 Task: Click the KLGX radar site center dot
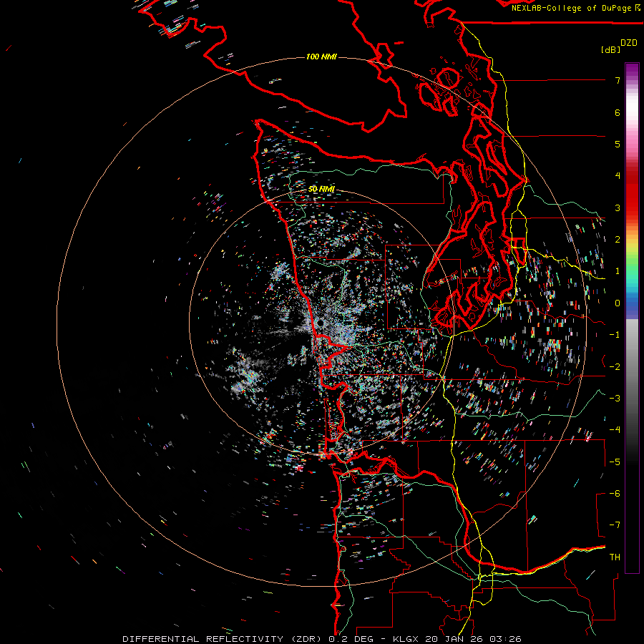(x=321, y=323)
